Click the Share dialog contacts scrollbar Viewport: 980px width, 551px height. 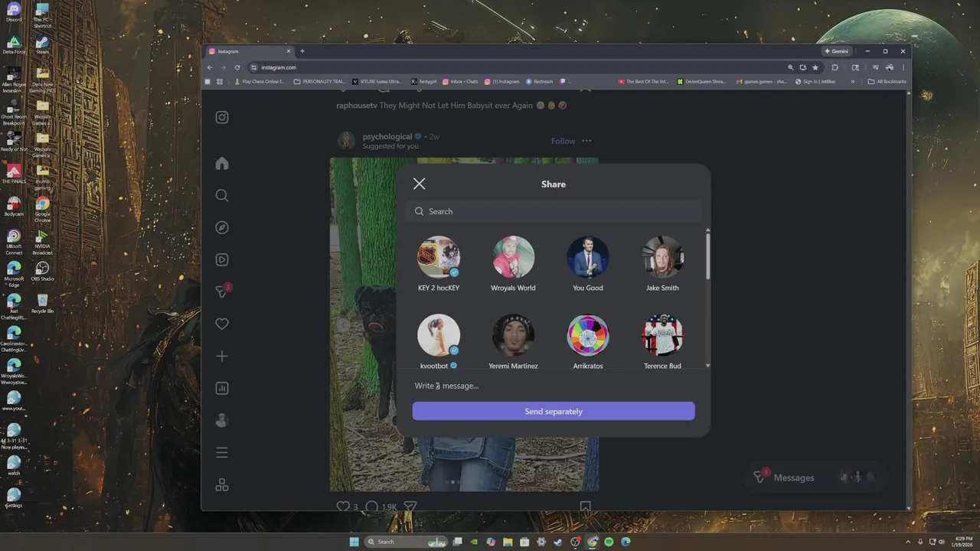point(707,256)
